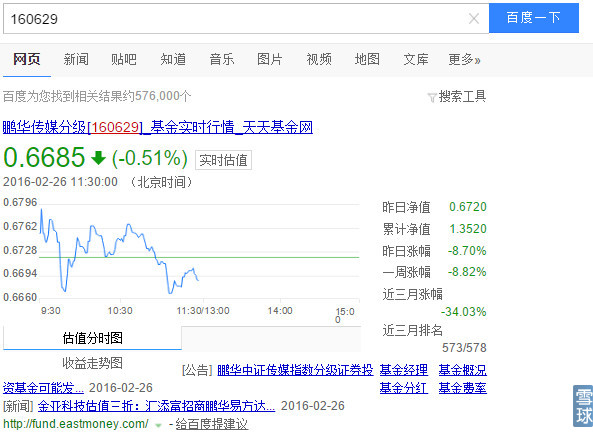Viewport: 593px width, 435px height.
Task: Open the 基金费率 link
Action: tap(463, 388)
